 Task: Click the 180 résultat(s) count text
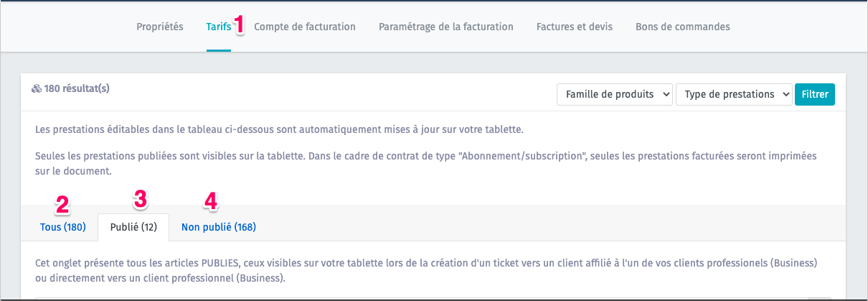click(x=77, y=89)
